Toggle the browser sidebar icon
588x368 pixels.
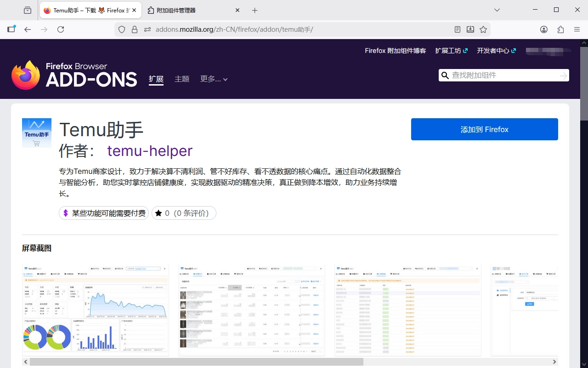click(11, 29)
